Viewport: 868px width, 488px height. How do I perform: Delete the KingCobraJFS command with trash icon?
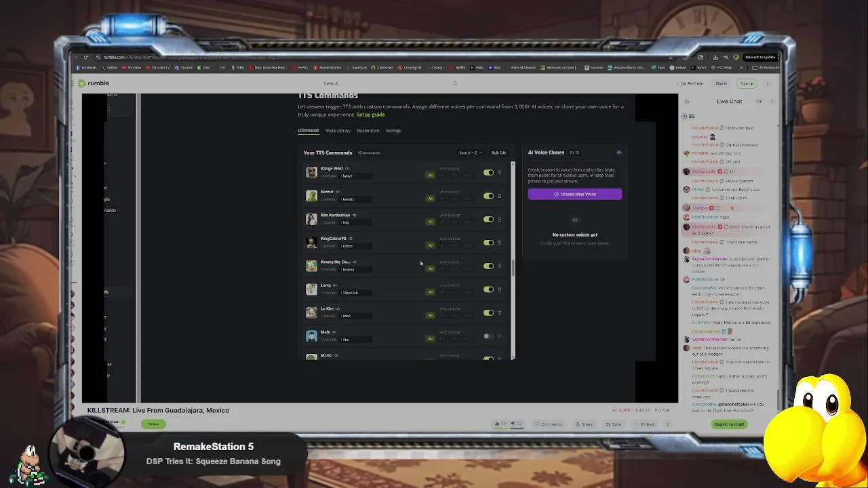tap(500, 243)
